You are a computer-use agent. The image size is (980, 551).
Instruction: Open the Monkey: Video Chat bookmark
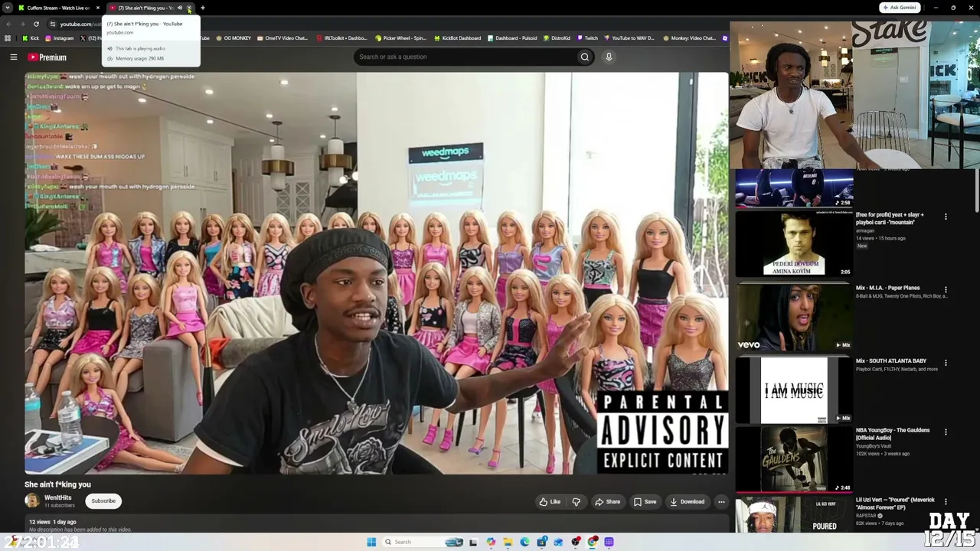[x=690, y=38]
